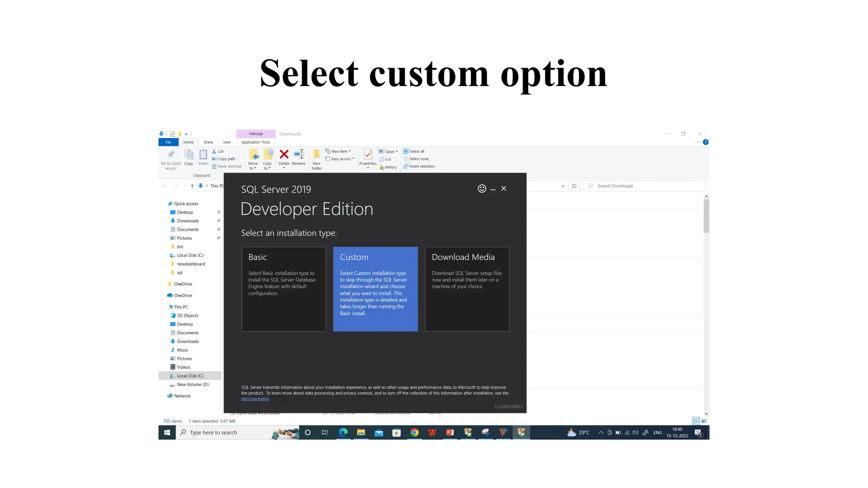This screenshot has width=868, height=488.
Task: Click the red Delete icon
Action: tap(284, 155)
